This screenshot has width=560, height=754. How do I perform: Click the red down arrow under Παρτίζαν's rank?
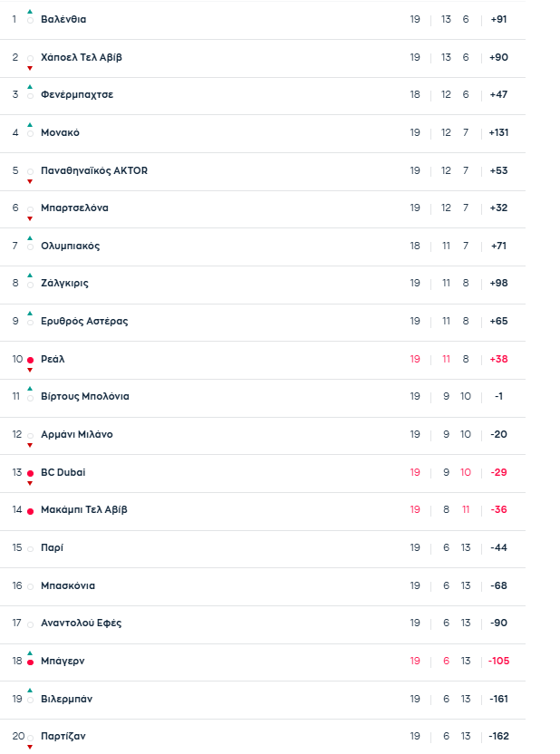(x=30, y=747)
